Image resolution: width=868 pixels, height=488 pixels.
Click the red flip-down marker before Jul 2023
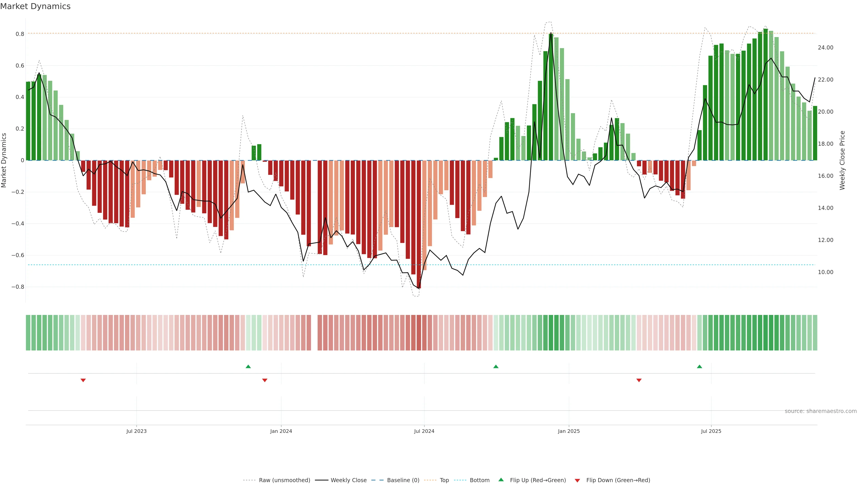tap(83, 380)
